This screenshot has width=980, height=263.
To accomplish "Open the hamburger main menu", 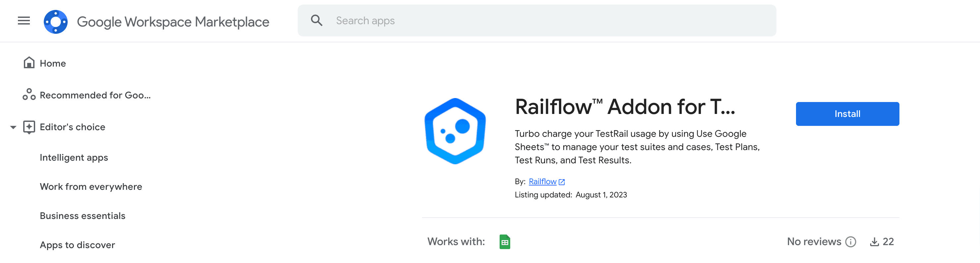I will coord(24,21).
